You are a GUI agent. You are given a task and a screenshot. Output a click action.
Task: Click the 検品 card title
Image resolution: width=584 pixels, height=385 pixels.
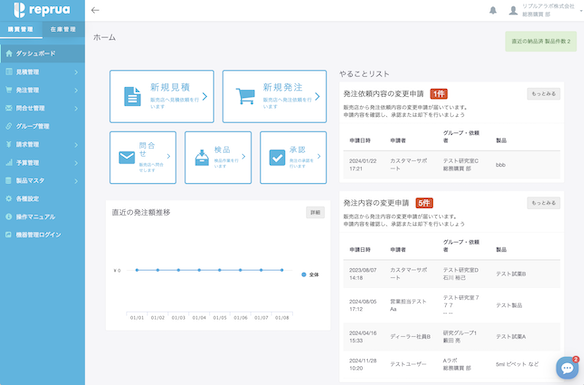pos(222,150)
